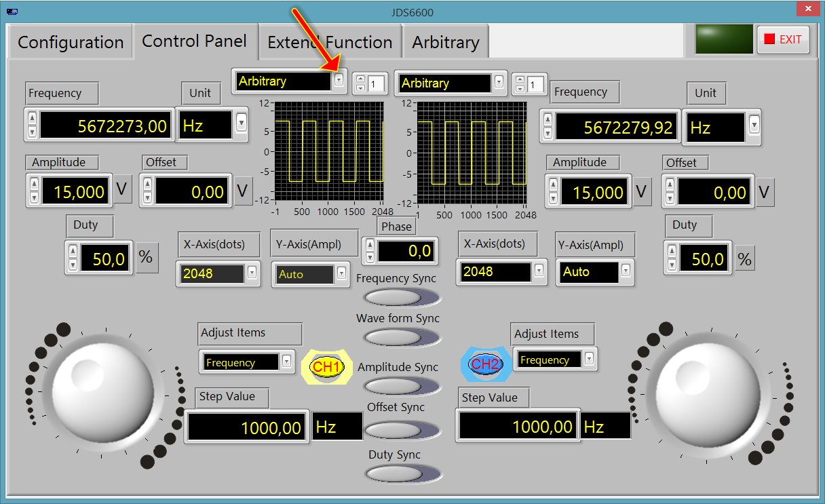This screenshot has height=504, width=825.
Task: Click CH1 arbitrary wave number field 1
Action: [x=376, y=84]
